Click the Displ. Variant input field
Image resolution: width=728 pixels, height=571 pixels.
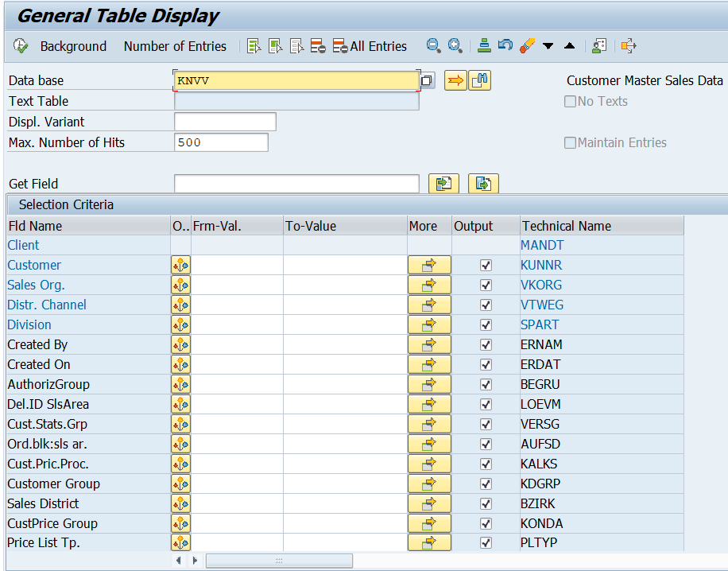(x=225, y=122)
